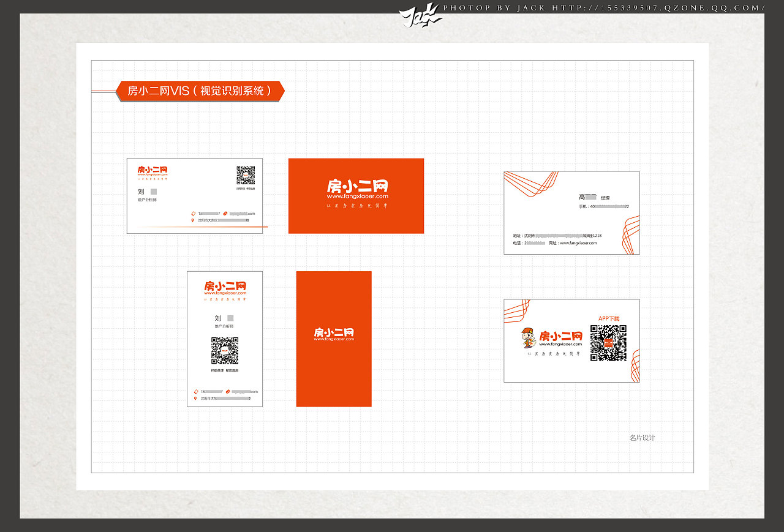This screenshot has width=784, height=532.
Task: Click the QR code on the horizontal 刘 card
Action: point(246,175)
